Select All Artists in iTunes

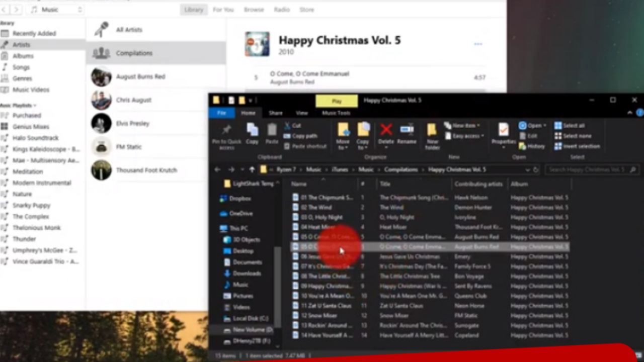click(x=156, y=30)
